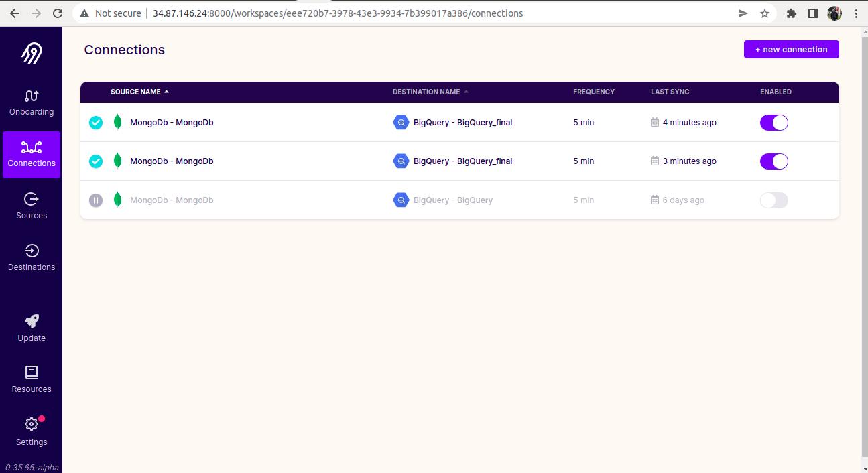Screen dimensions: 868x473
Task: Click the Update rocket icon
Action: click(x=32, y=322)
